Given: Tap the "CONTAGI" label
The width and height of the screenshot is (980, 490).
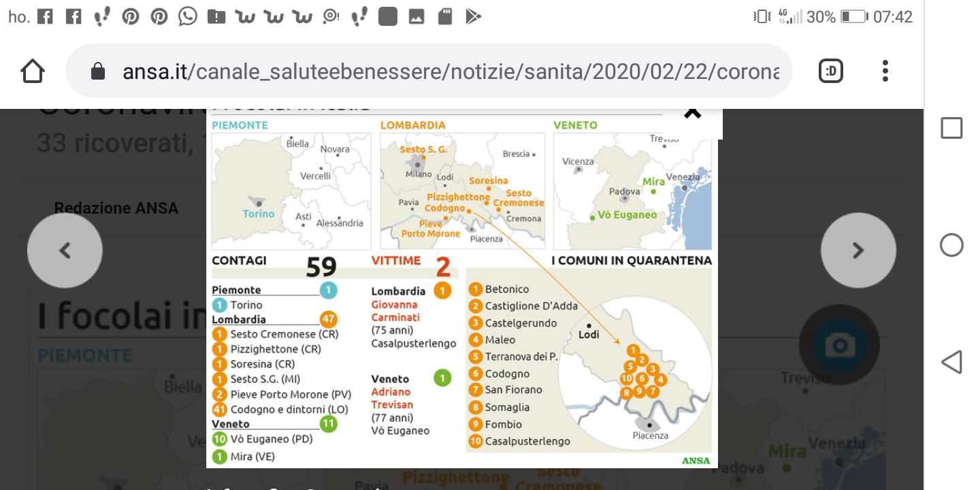Looking at the screenshot, I should point(239,260).
